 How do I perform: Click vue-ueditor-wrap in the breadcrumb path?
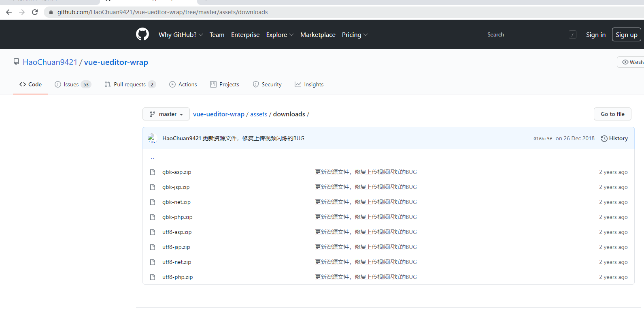(x=219, y=114)
